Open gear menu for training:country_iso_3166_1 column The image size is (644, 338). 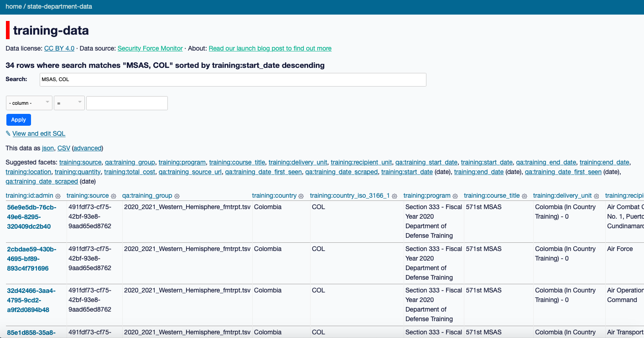coord(395,196)
